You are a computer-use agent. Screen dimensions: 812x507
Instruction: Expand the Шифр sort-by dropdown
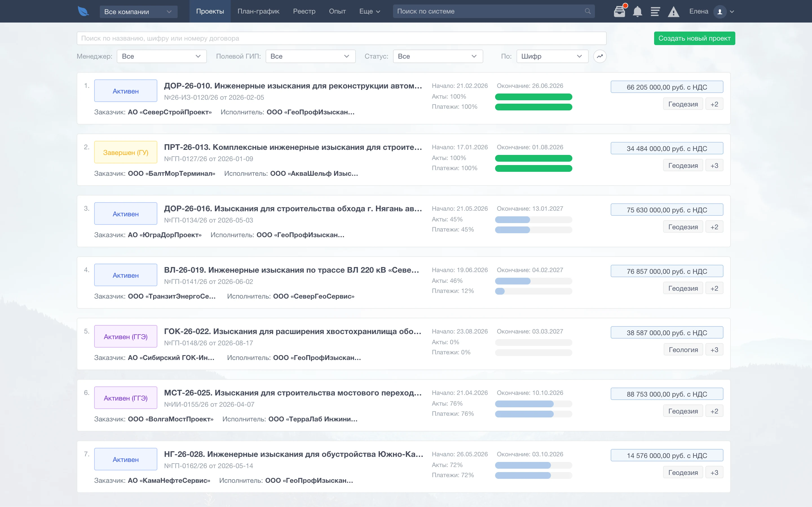coord(552,56)
